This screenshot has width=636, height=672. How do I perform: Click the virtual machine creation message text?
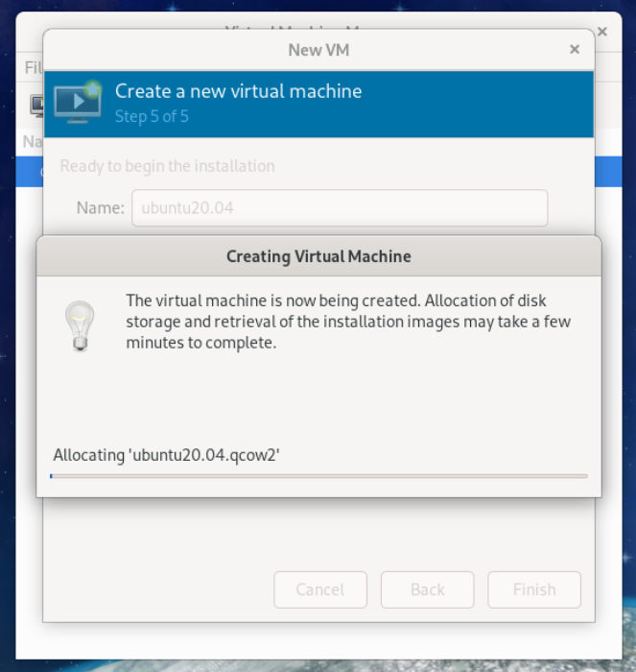[x=348, y=322]
